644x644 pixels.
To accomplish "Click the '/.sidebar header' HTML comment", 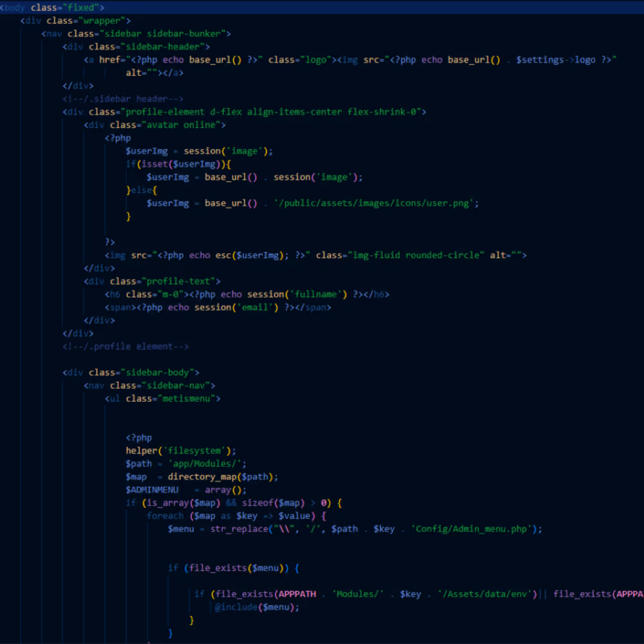I will (x=123, y=99).
